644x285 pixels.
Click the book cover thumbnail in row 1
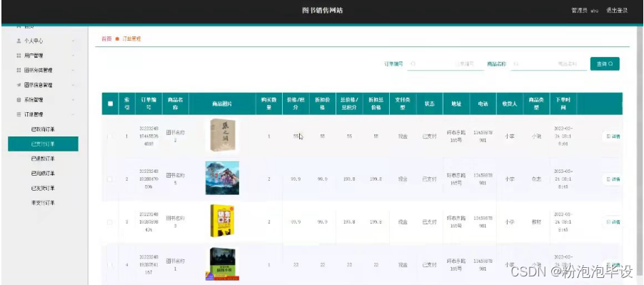[x=222, y=135]
